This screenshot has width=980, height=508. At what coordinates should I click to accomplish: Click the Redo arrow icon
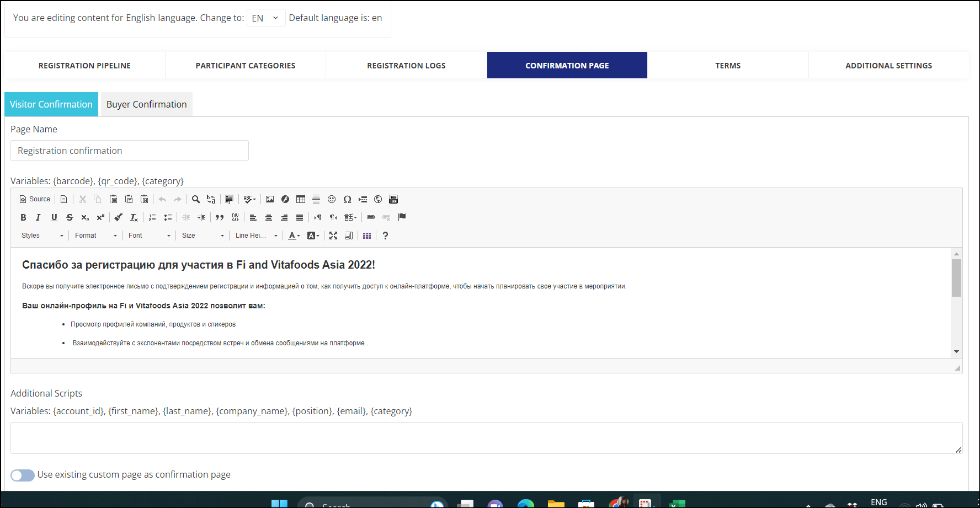coord(178,199)
